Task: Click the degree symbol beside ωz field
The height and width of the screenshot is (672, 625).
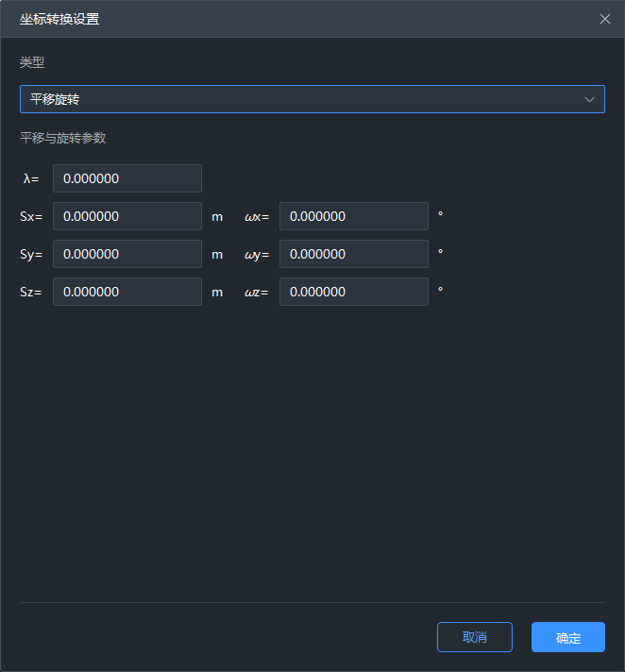Action: pos(440,290)
